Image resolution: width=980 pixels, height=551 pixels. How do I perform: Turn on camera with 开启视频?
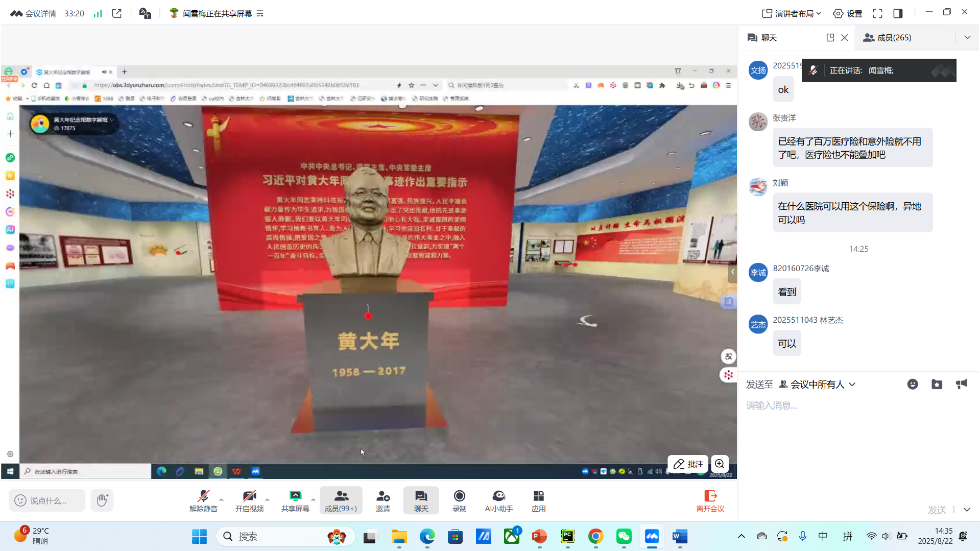point(249,500)
